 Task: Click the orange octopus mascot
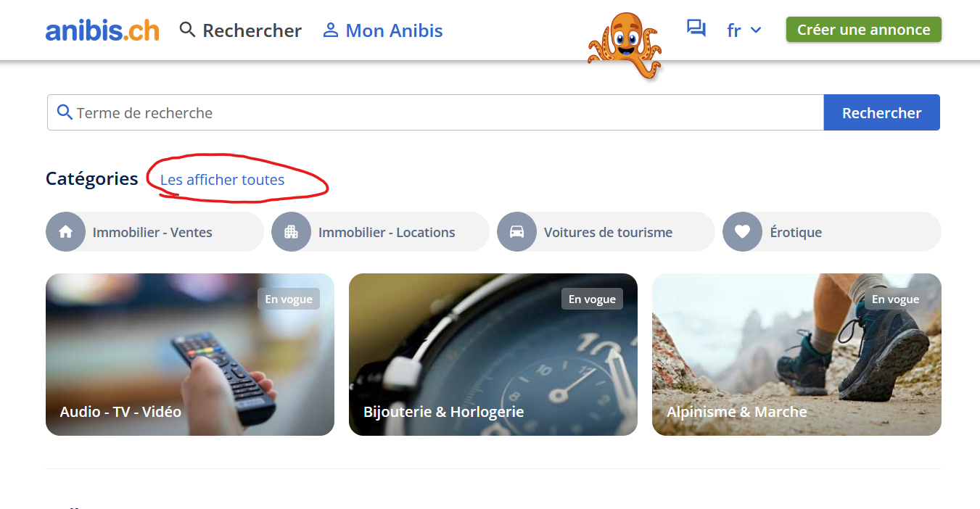coord(625,46)
